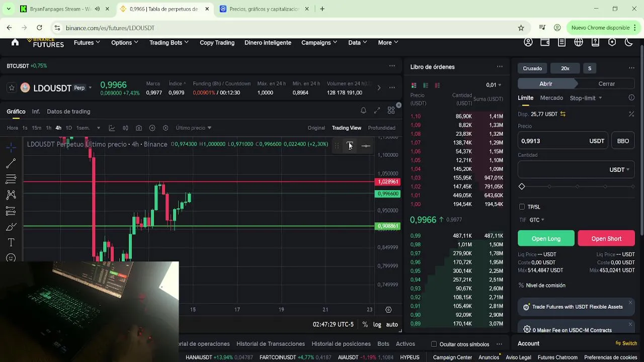Show both sides order book view
This screenshot has height=362, width=644.
pos(414,85)
